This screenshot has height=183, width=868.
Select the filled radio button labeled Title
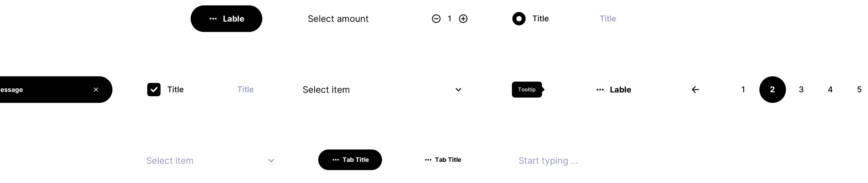519,19
